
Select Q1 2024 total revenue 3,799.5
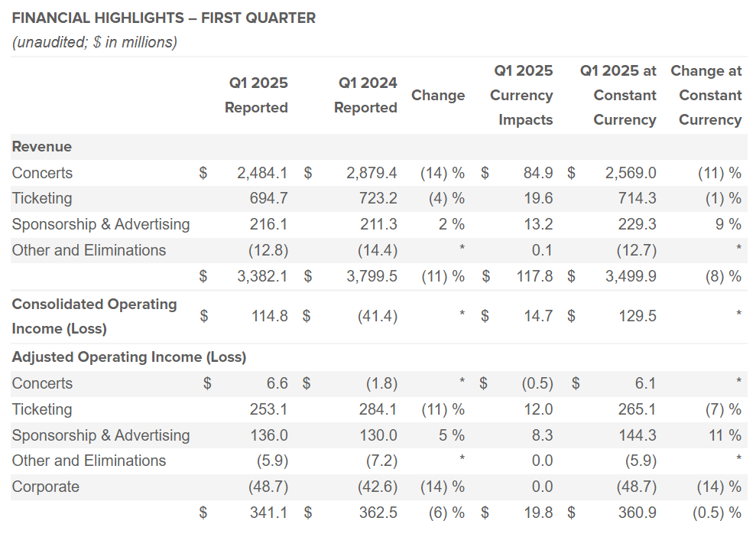(x=372, y=276)
